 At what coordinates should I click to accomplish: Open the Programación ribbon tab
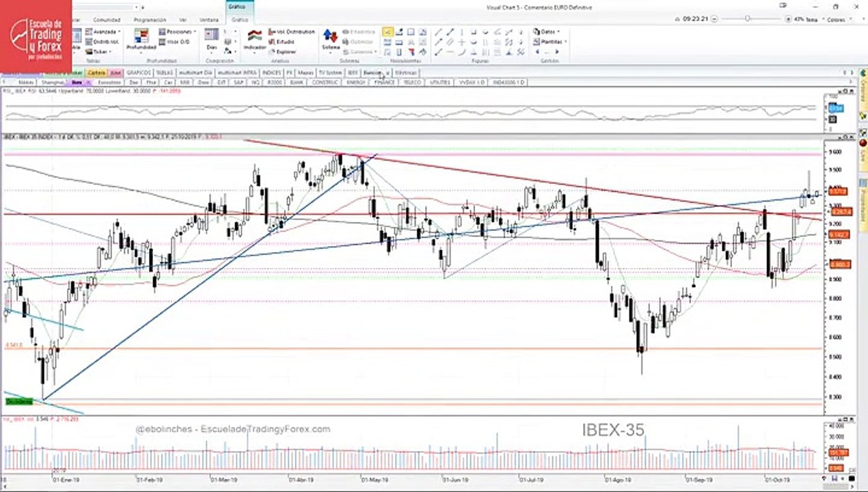150,20
